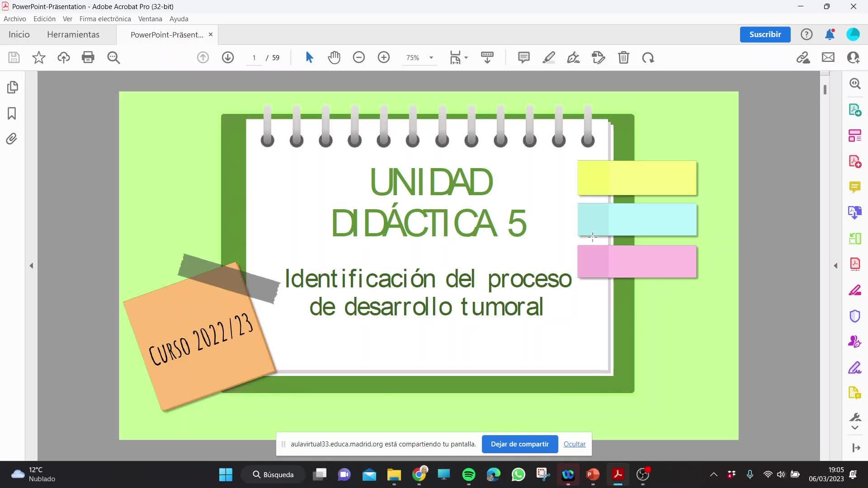Open the Find text magnifier tool

click(x=113, y=57)
